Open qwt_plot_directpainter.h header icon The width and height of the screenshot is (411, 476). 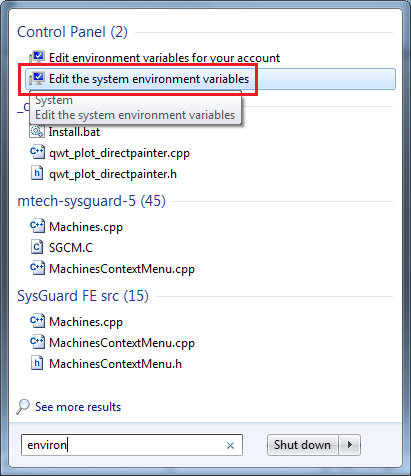[x=37, y=174]
